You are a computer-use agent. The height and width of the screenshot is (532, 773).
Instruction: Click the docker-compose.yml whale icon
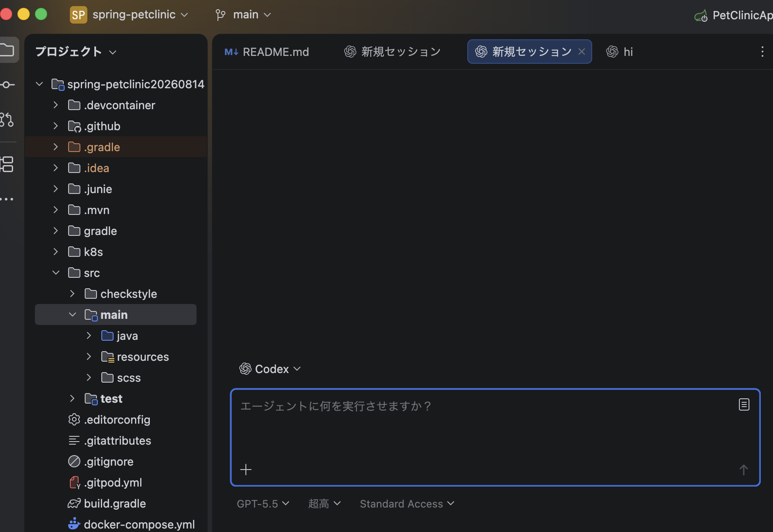pos(74,524)
